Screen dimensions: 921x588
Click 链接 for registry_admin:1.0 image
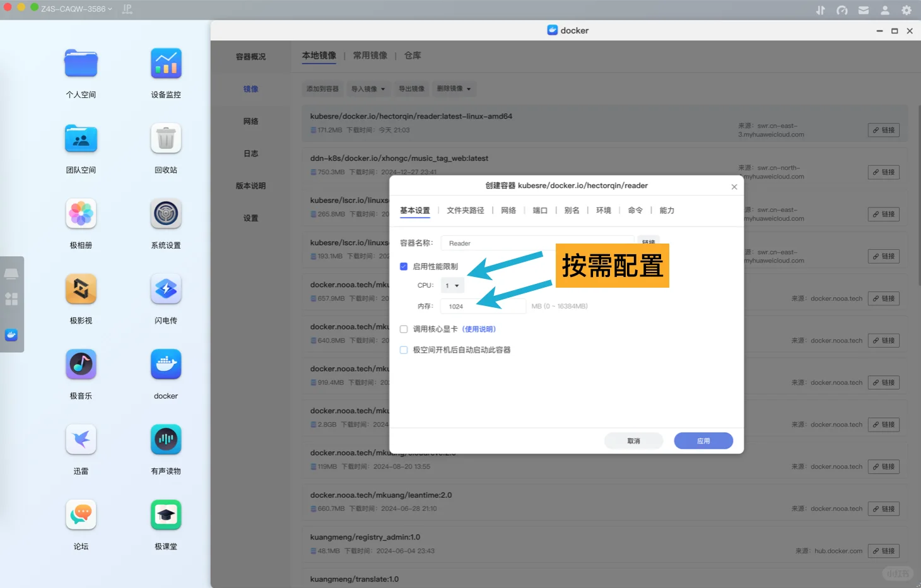point(884,551)
